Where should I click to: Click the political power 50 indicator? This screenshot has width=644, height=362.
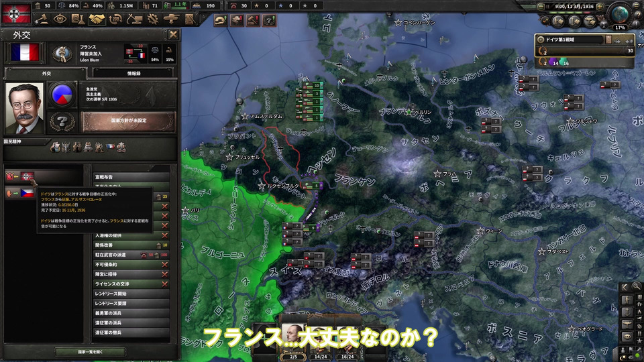(x=43, y=6)
